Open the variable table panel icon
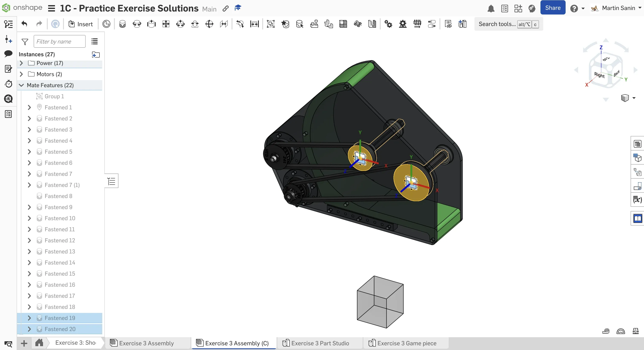This screenshot has width=644, height=350. point(637,200)
